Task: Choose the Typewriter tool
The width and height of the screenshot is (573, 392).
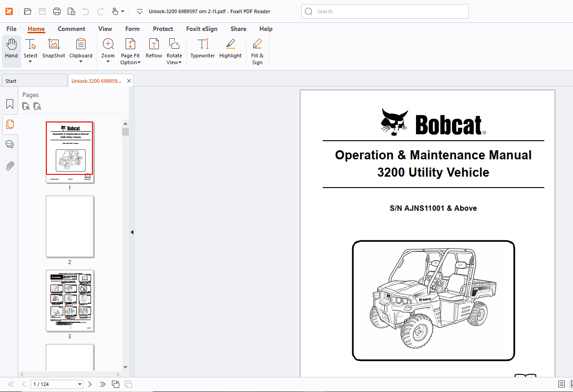Action: point(203,49)
